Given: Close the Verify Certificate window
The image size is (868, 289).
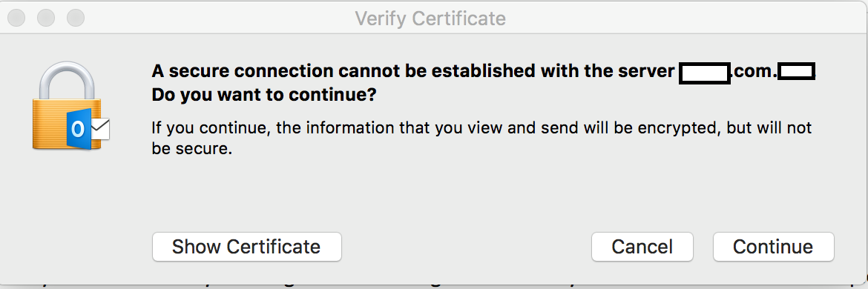Looking at the screenshot, I should [16, 18].
